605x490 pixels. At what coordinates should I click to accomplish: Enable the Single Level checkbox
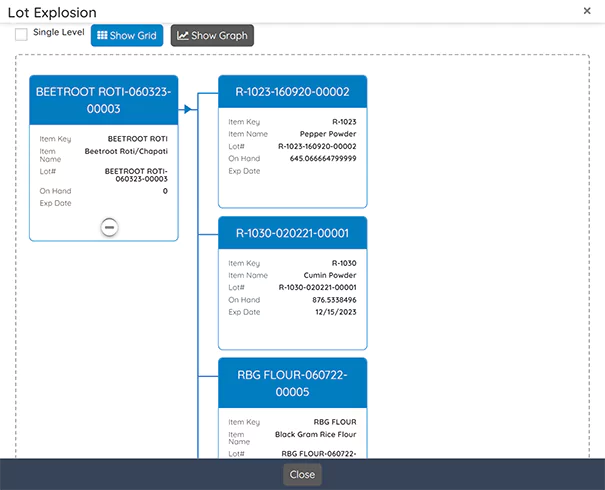tap(22, 35)
